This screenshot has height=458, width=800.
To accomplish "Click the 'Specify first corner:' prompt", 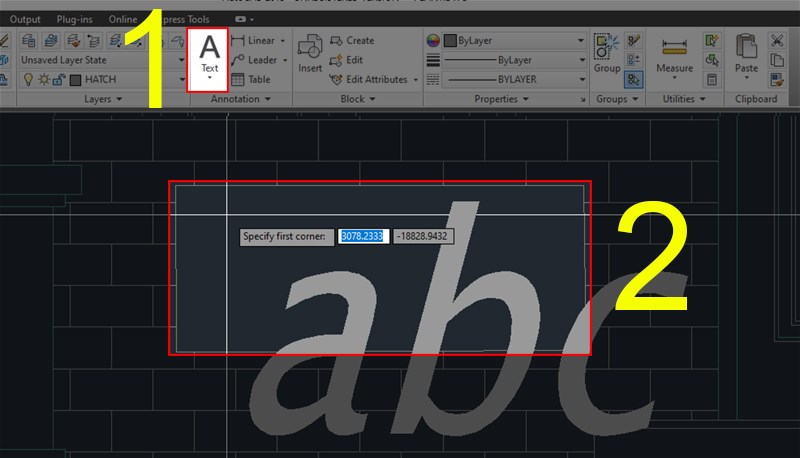I will [x=286, y=237].
